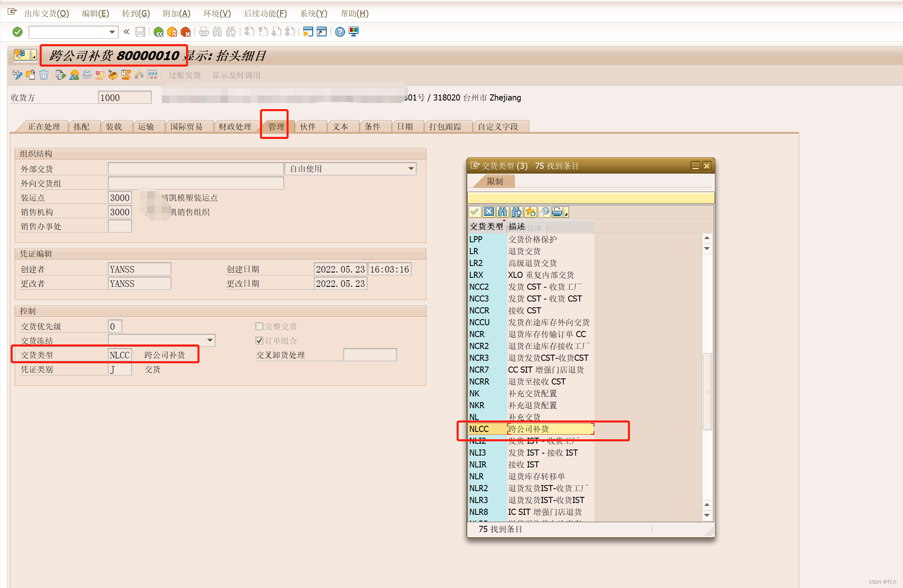Click the green checkmark in the delivery type dialog

coord(475,212)
